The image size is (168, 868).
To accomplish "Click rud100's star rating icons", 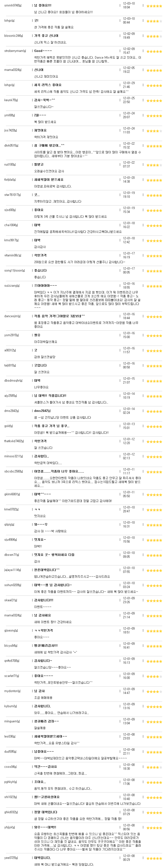I will point(154,165).
